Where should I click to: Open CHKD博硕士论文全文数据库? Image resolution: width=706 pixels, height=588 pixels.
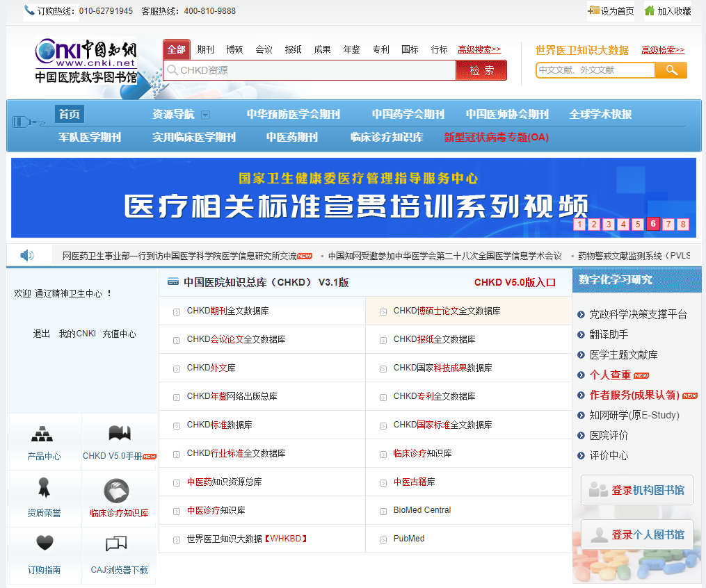click(447, 311)
